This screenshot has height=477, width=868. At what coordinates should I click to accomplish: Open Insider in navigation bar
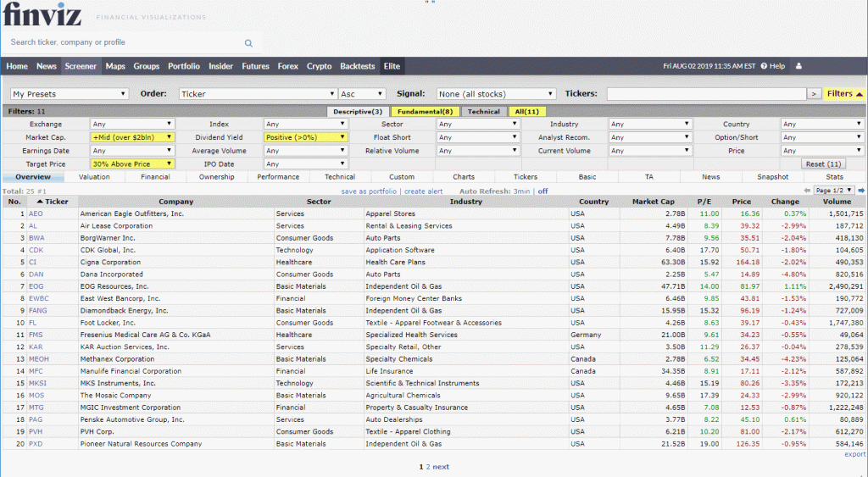point(221,66)
